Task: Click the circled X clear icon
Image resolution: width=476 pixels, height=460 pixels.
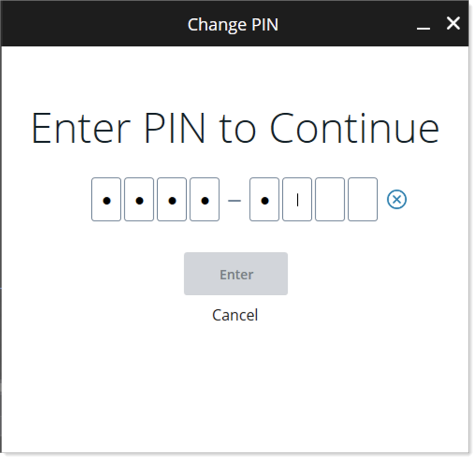Action: (x=396, y=200)
